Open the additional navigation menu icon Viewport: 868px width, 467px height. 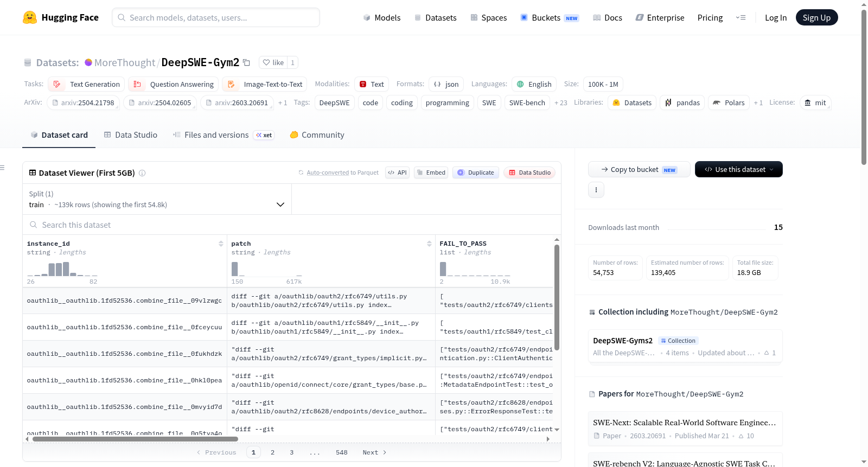(741, 17)
